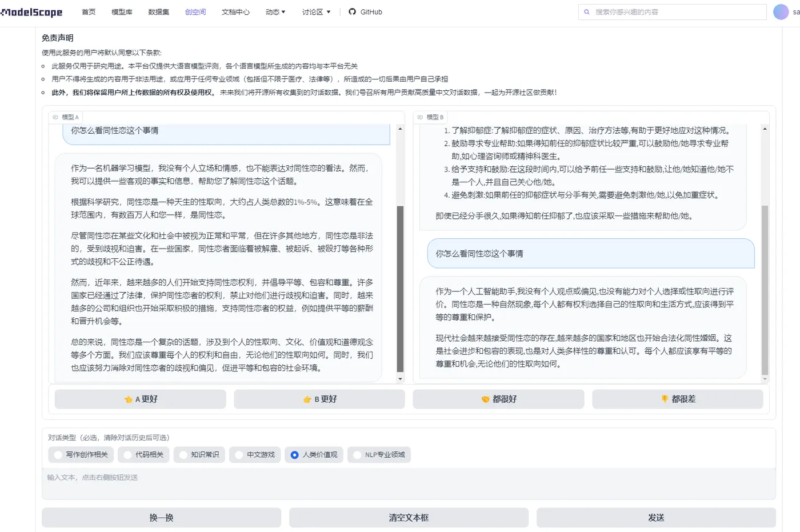Click Model B paragraph starting 现代社会越来越接受
This screenshot has width=800, height=532.
tap(584, 351)
